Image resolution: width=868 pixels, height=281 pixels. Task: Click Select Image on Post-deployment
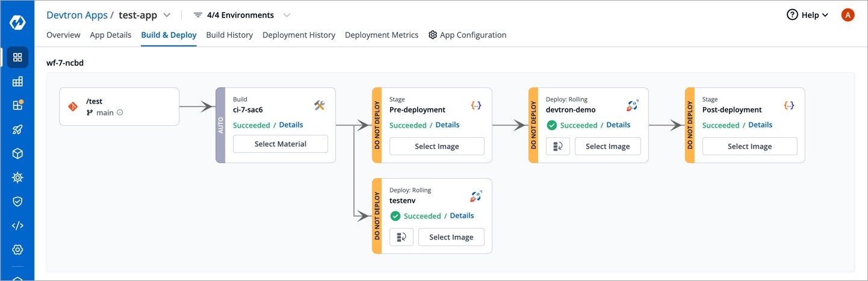point(750,146)
